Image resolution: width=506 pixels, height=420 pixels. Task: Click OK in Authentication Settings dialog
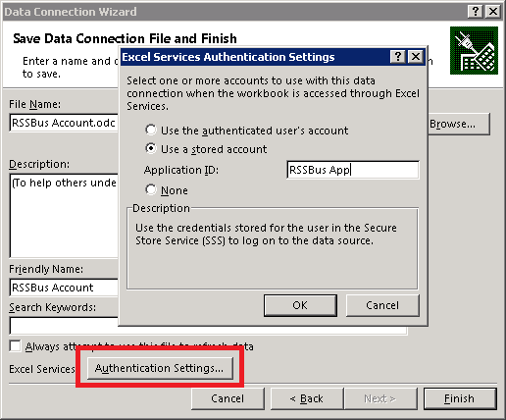coord(300,305)
